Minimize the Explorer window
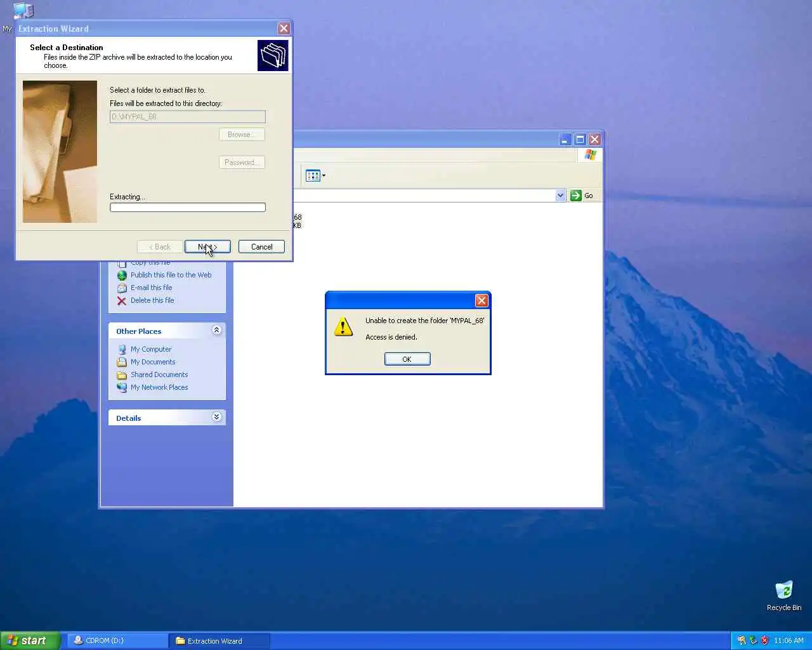 point(565,140)
